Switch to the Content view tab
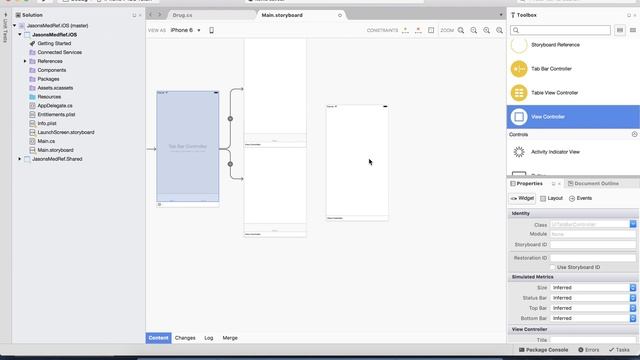 158,338
